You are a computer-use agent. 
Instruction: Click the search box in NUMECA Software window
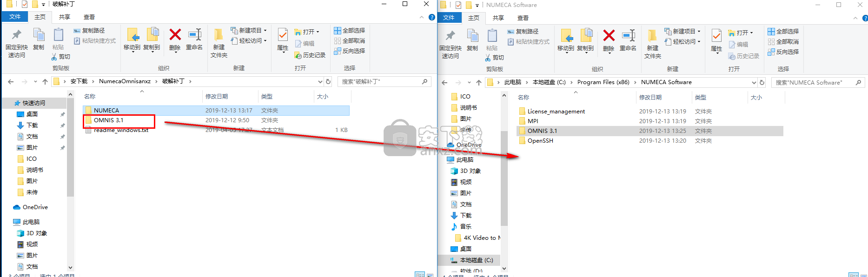[x=818, y=82]
